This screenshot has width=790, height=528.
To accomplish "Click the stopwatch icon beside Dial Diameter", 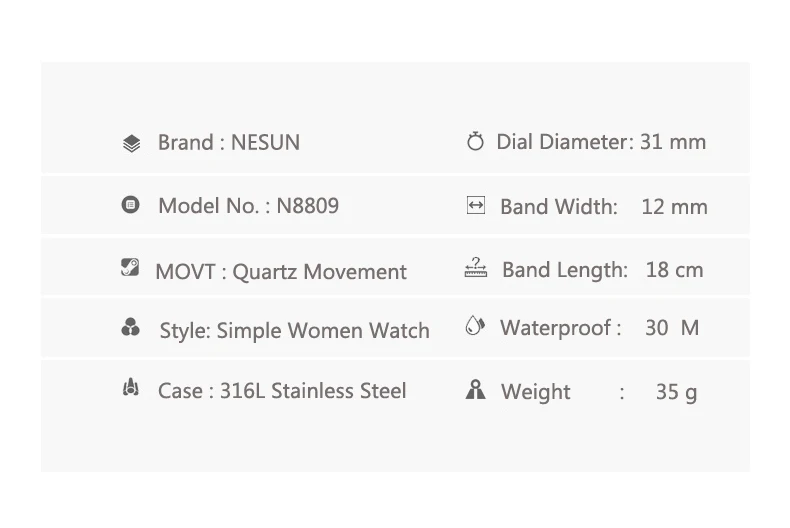I will pos(475,141).
